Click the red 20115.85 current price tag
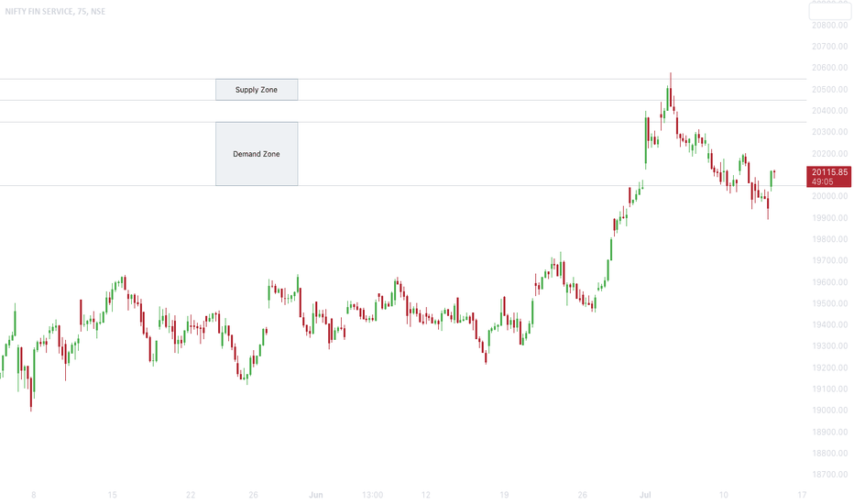The image size is (854, 504). point(828,177)
